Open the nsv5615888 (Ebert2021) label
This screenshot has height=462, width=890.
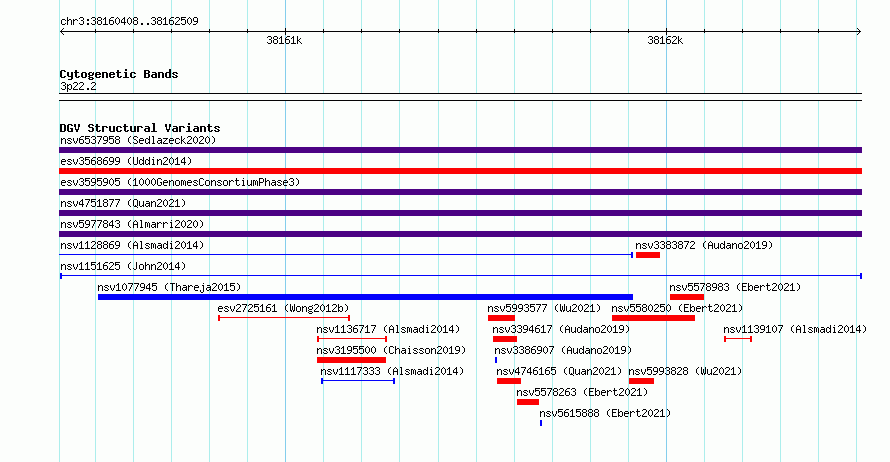[605, 413]
